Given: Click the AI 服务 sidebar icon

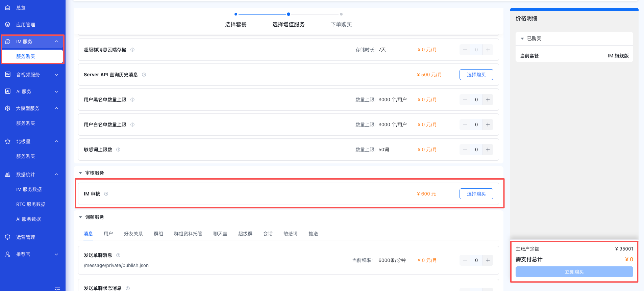Looking at the screenshot, I should click(x=7, y=91).
